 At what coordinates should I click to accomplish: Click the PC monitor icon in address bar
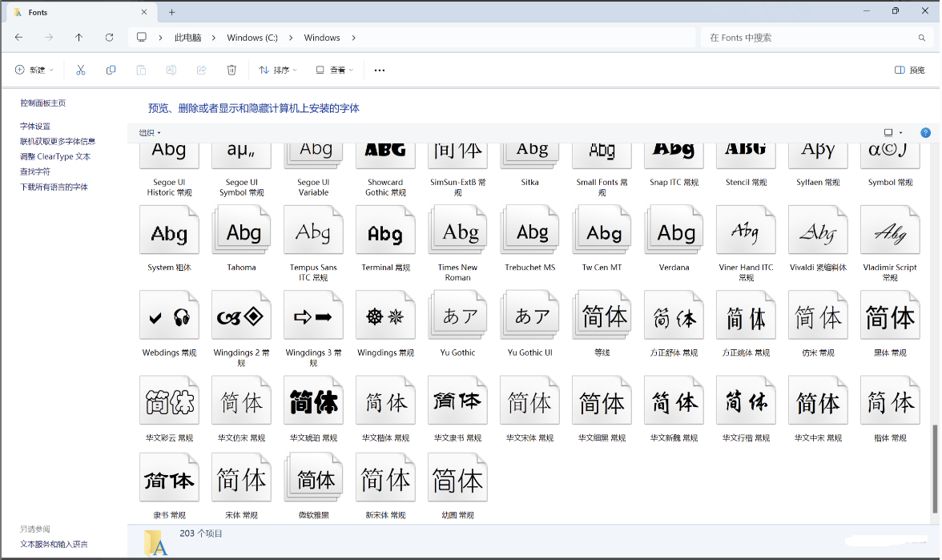click(141, 37)
